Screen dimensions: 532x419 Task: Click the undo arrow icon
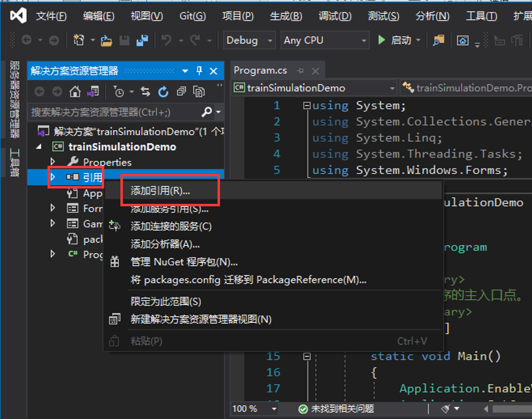pyautogui.click(x=166, y=40)
